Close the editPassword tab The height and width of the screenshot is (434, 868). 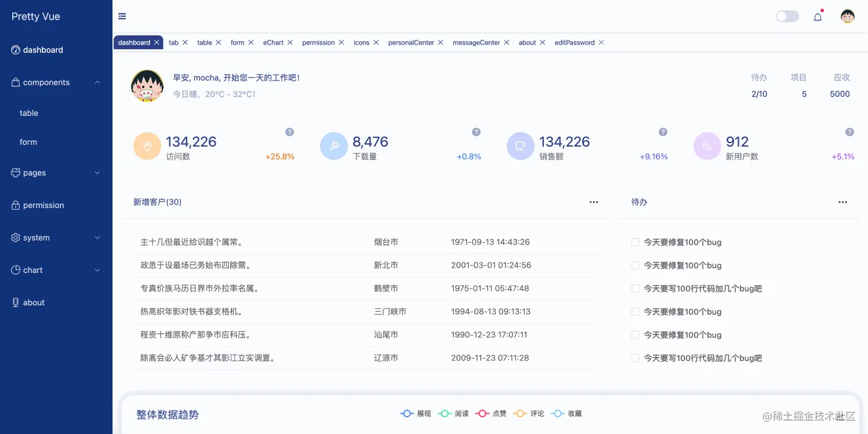click(x=601, y=42)
